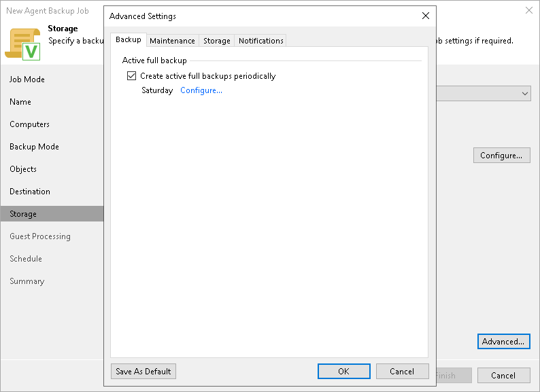Close the New Agent Backup Job window

(529, 10)
